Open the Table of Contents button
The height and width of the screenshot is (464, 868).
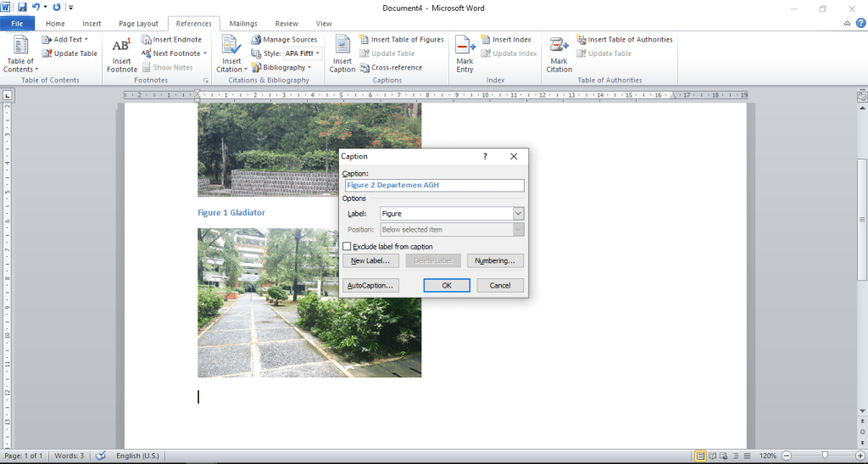(20, 54)
